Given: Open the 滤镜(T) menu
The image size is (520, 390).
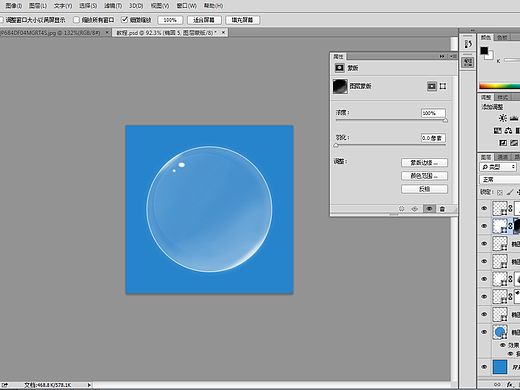Looking at the screenshot, I should coord(113,6).
